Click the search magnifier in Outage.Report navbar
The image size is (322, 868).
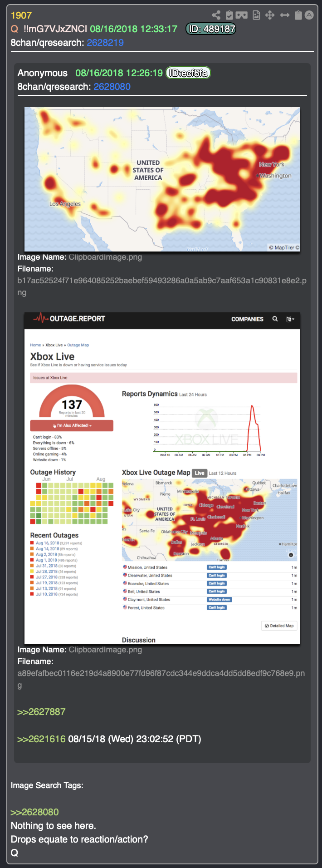click(275, 319)
